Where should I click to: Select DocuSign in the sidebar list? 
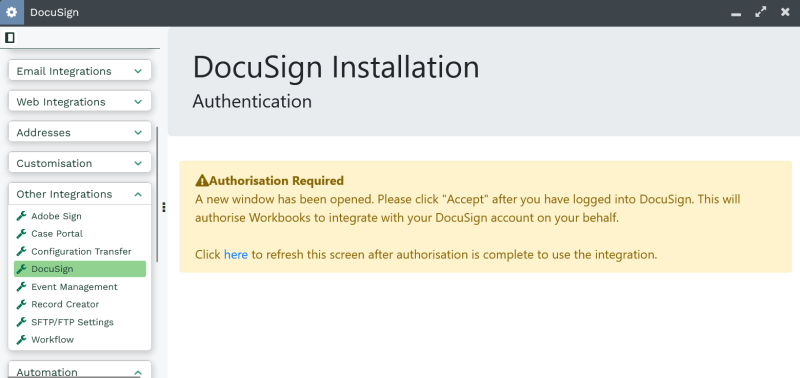pos(80,269)
